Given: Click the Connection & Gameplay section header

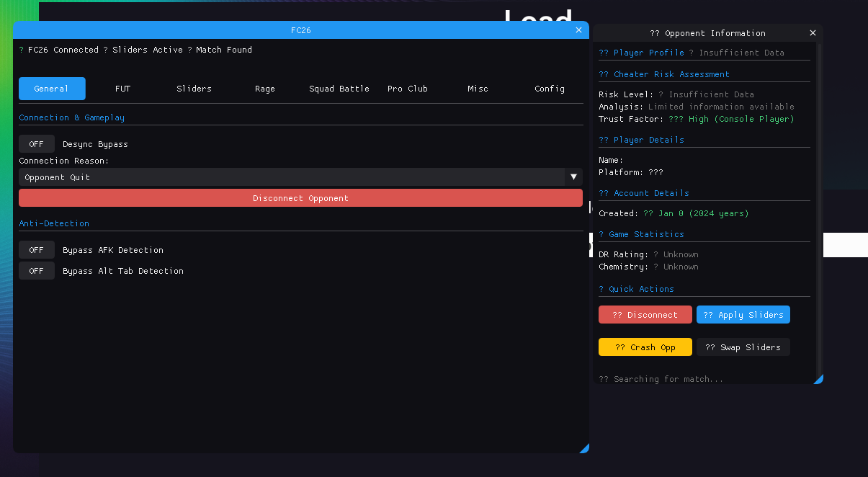Looking at the screenshot, I should (72, 117).
